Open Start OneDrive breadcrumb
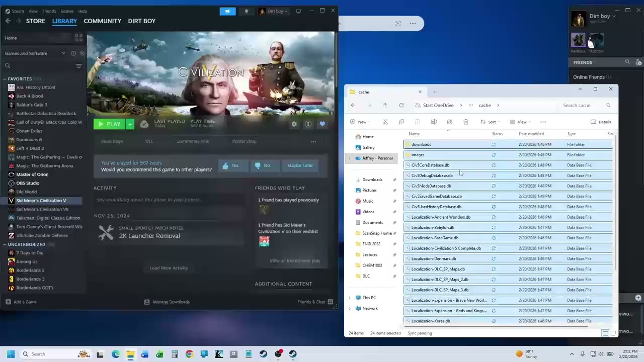The width and height of the screenshot is (644, 362). [x=438, y=105]
